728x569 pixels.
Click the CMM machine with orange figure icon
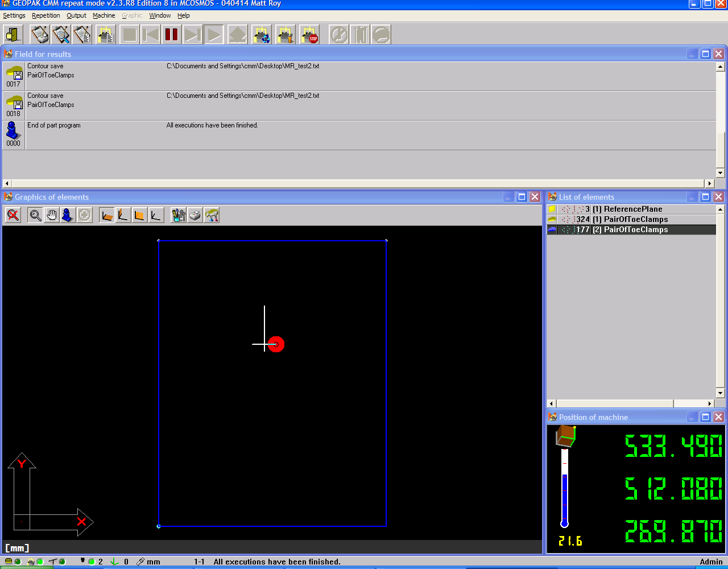(286, 35)
